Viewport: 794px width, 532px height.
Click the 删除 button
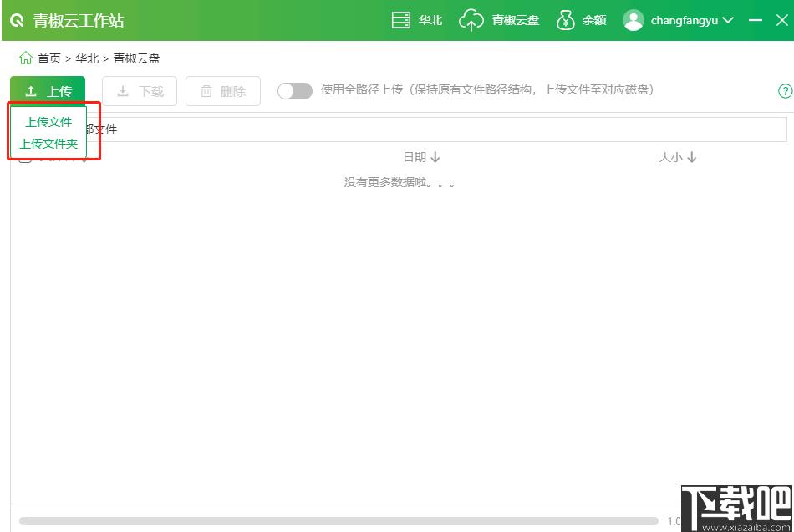[223, 91]
